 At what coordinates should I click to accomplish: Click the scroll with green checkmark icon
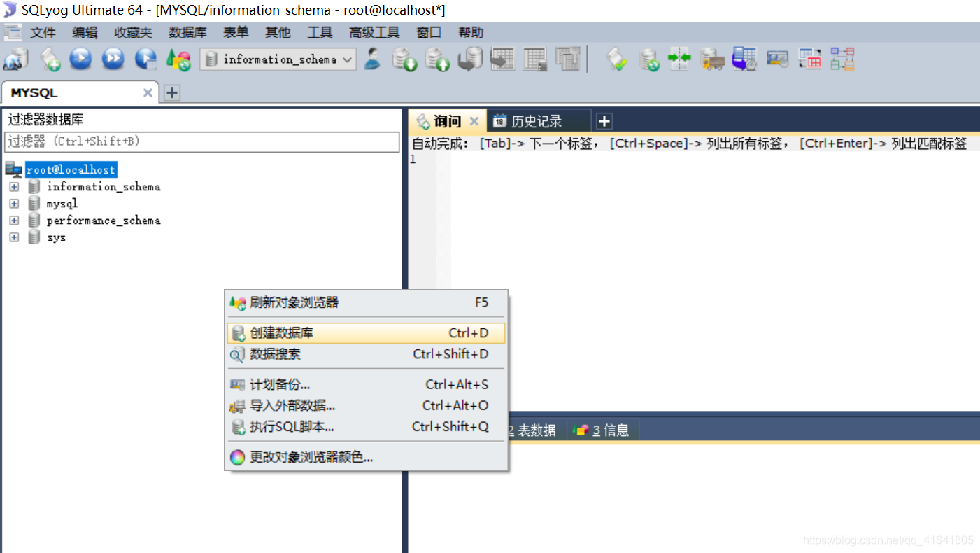pyautogui.click(x=616, y=59)
